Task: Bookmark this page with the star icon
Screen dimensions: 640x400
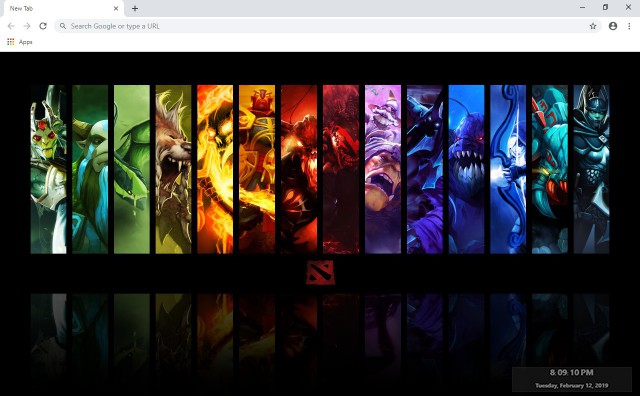Action: (x=593, y=26)
